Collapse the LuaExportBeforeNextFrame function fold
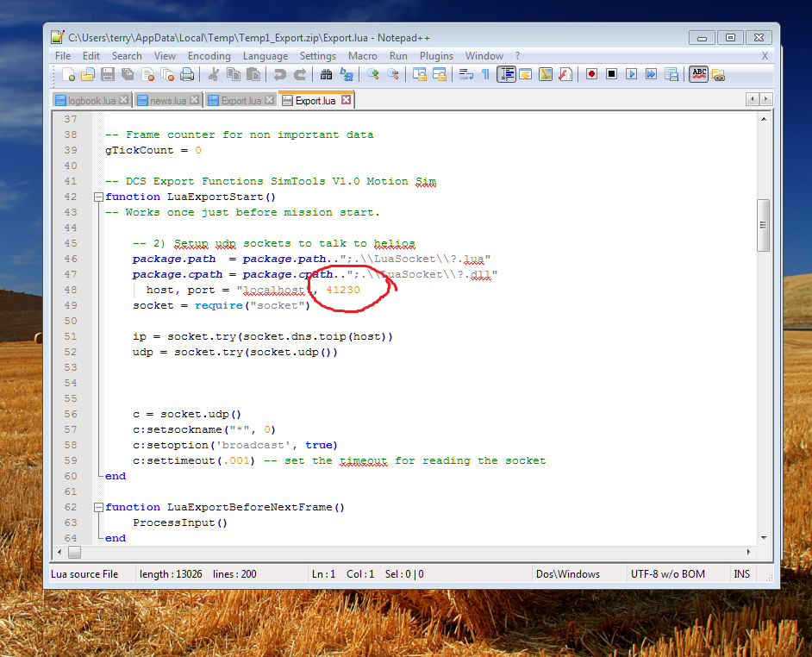This screenshot has height=657, width=812. (98, 507)
